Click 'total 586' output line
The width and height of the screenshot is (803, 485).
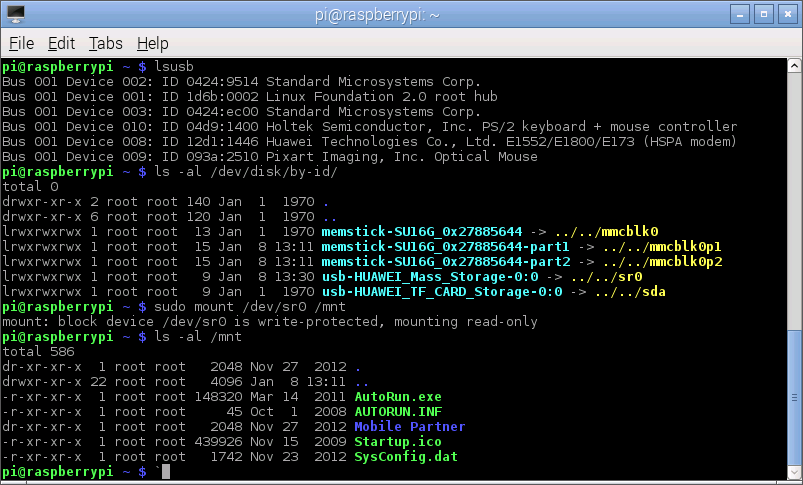click(38, 351)
